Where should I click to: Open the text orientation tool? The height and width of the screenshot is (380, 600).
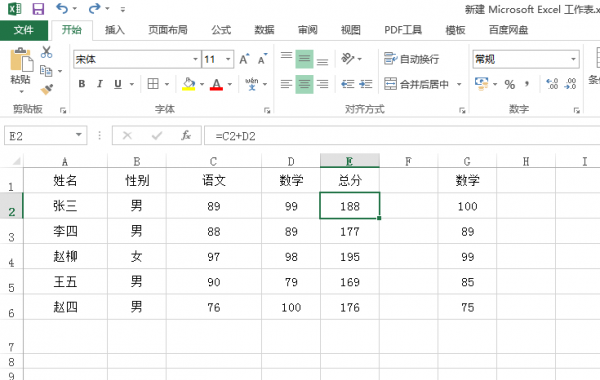click(x=347, y=59)
